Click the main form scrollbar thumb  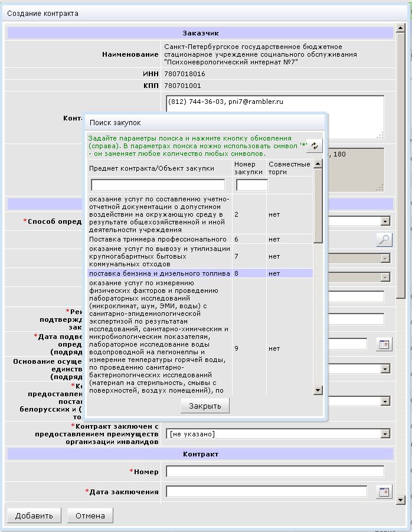[400, 165]
